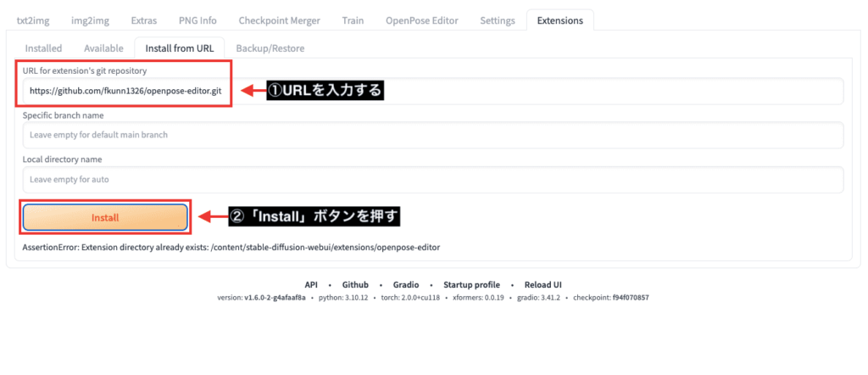Show the Installed extensions sub-tab
The height and width of the screenshot is (375, 868).
(x=44, y=48)
